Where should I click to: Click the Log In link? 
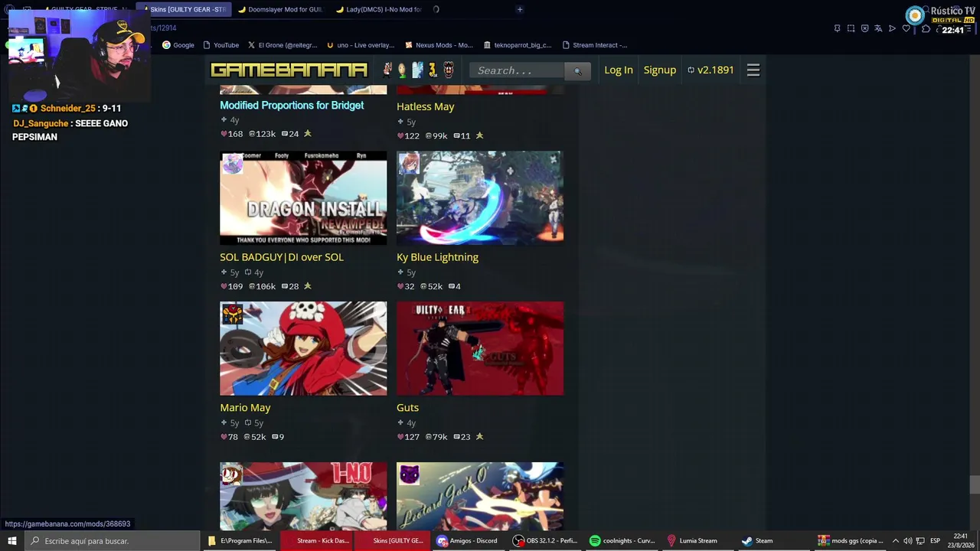(619, 70)
